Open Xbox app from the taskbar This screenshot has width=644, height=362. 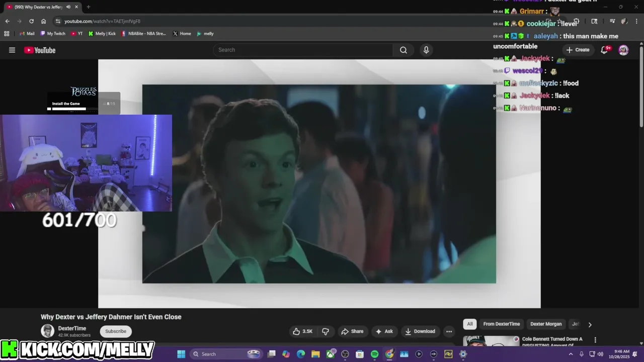point(331,354)
